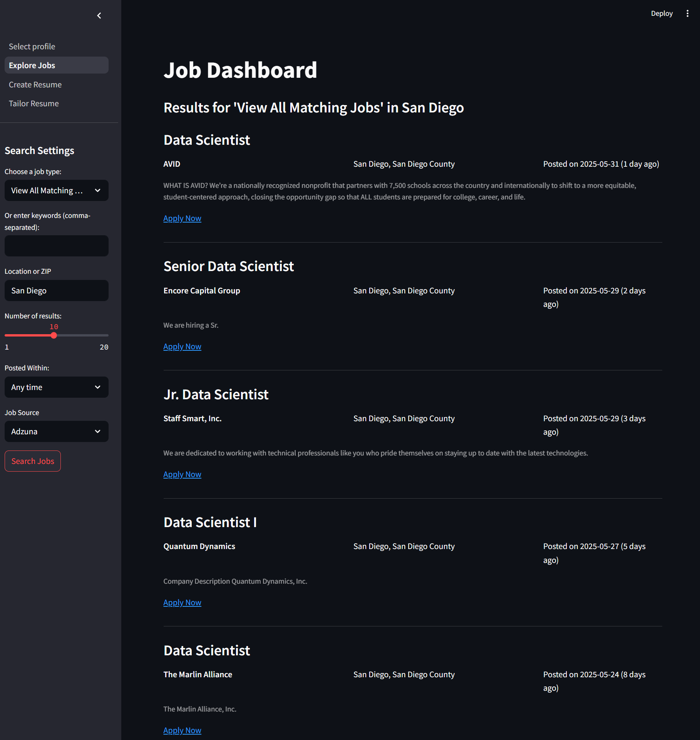Apply Now for Jr. Data Scientist at Staff Smart

click(182, 474)
